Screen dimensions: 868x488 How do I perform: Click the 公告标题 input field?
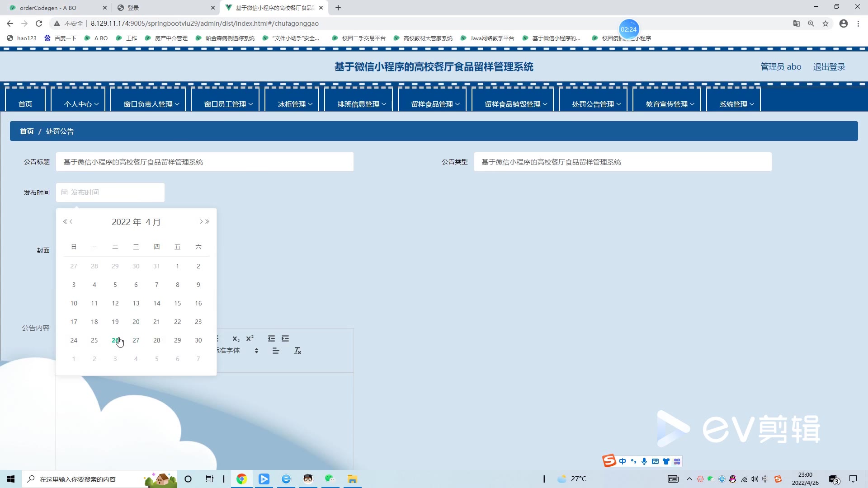(204, 162)
